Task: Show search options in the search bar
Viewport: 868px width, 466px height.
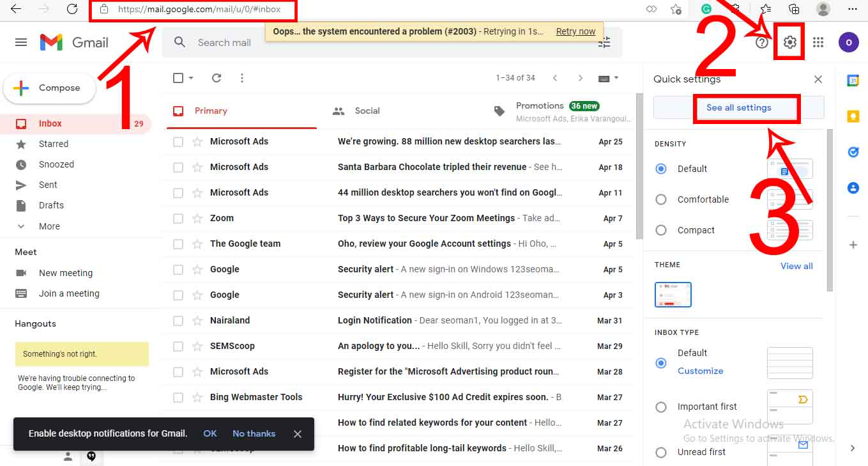Action: 604,43
